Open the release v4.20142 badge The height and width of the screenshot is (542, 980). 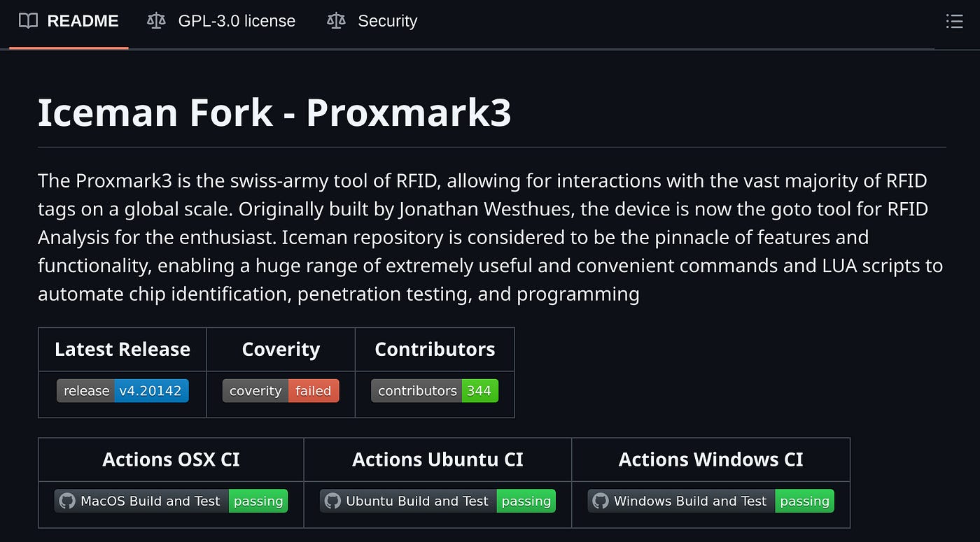(x=122, y=391)
